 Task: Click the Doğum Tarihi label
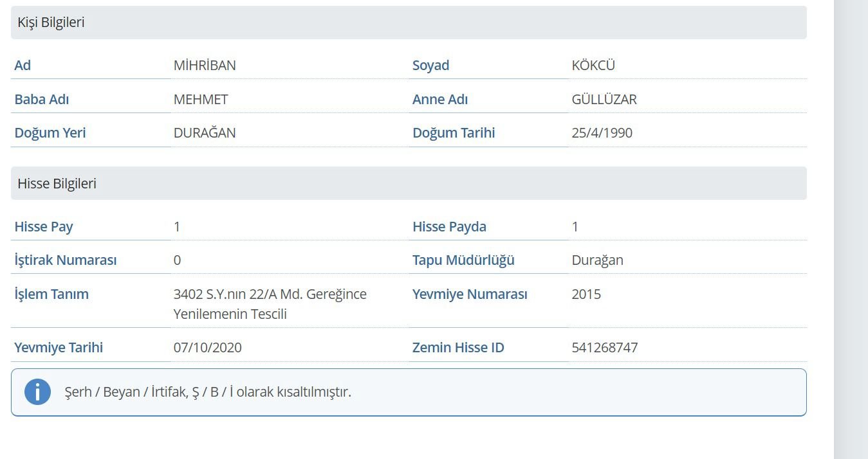(454, 133)
